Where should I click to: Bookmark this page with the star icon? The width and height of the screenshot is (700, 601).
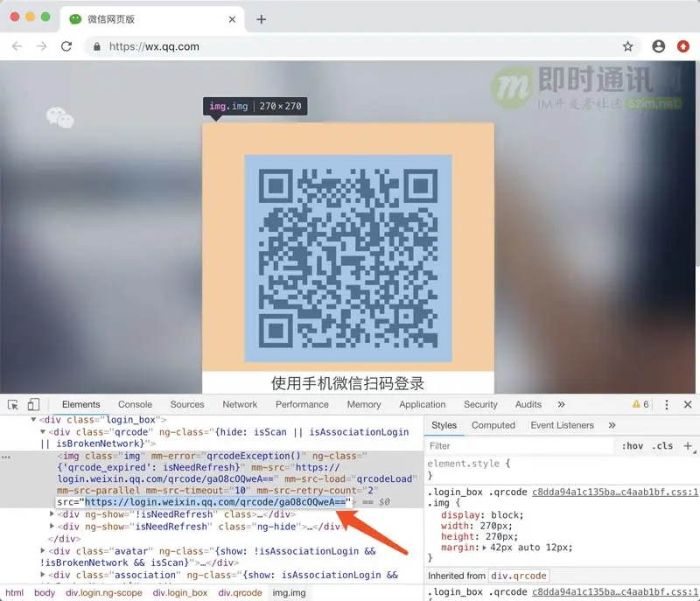(627, 46)
